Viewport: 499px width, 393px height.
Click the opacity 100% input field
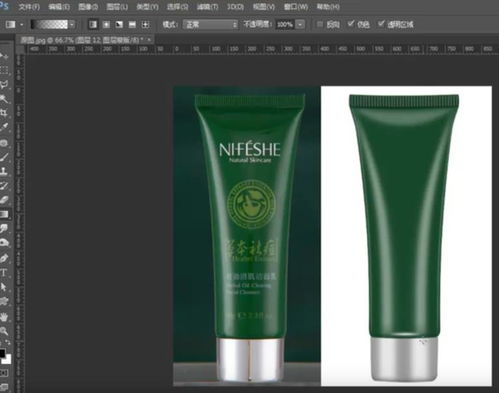285,24
